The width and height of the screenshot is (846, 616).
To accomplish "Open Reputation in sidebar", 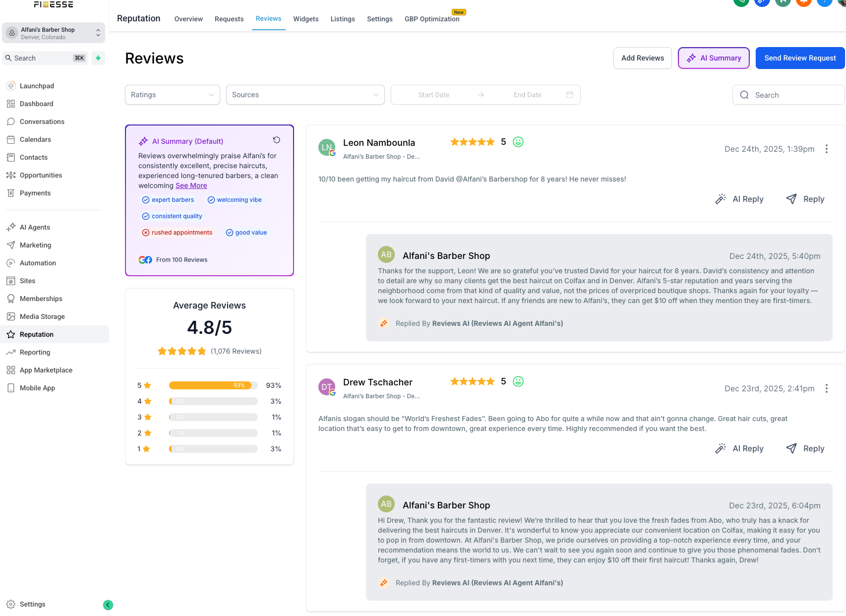I will pos(55,334).
